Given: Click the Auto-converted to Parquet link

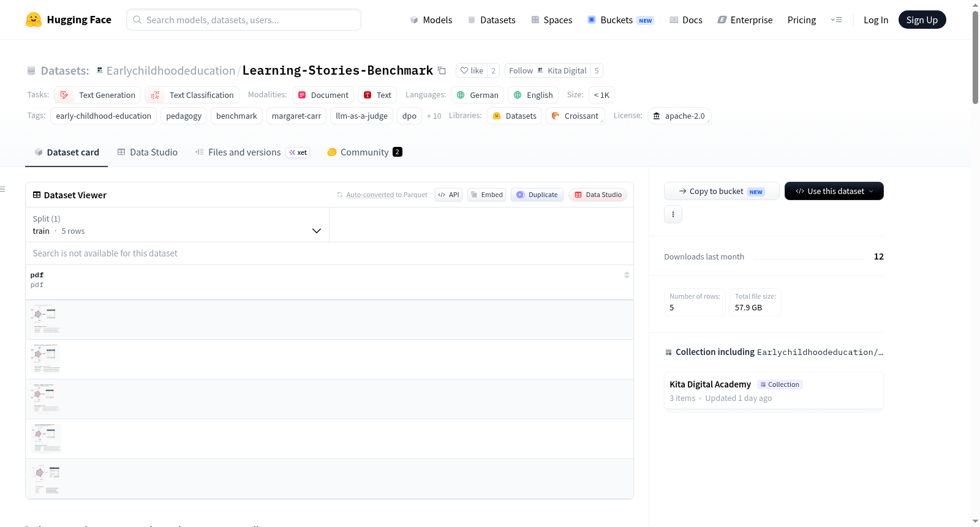Looking at the screenshot, I should pyautogui.click(x=387, y=195).
